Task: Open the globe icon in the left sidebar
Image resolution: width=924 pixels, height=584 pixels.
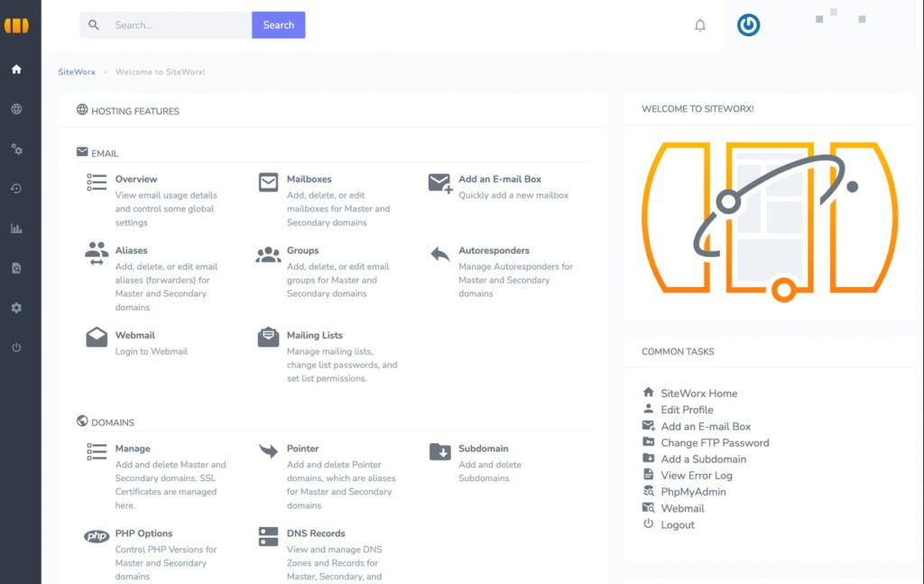Action: (16, 109)
